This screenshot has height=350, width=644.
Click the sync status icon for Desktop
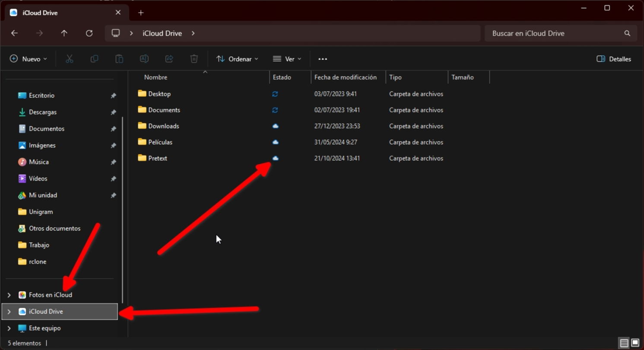point(275,94)
